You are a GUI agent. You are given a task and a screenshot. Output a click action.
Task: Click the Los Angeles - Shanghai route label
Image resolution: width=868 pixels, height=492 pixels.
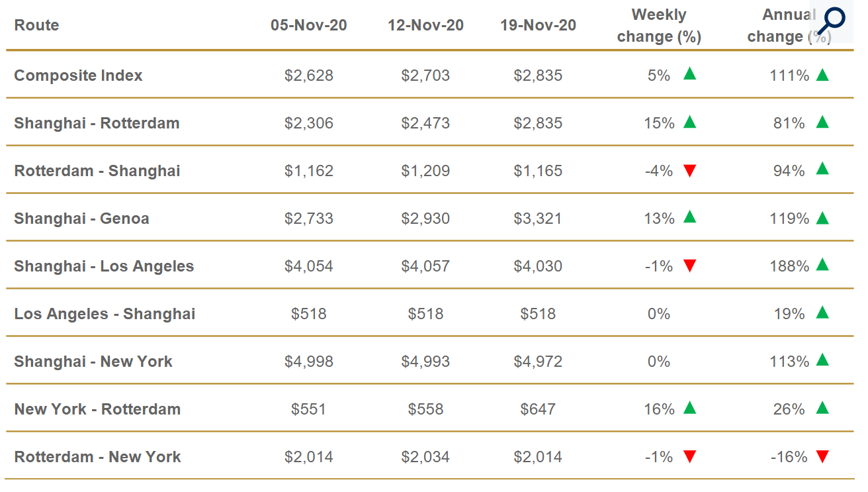(x=105, y=314)
